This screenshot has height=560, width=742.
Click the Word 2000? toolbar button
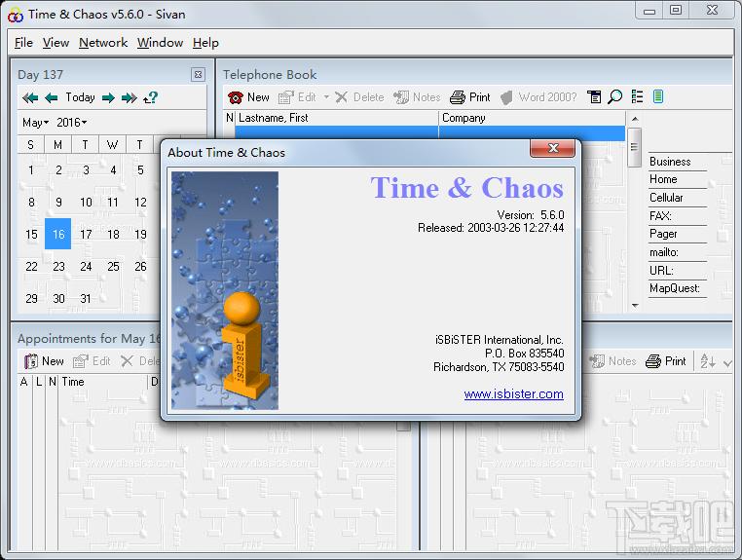(538, 97)
